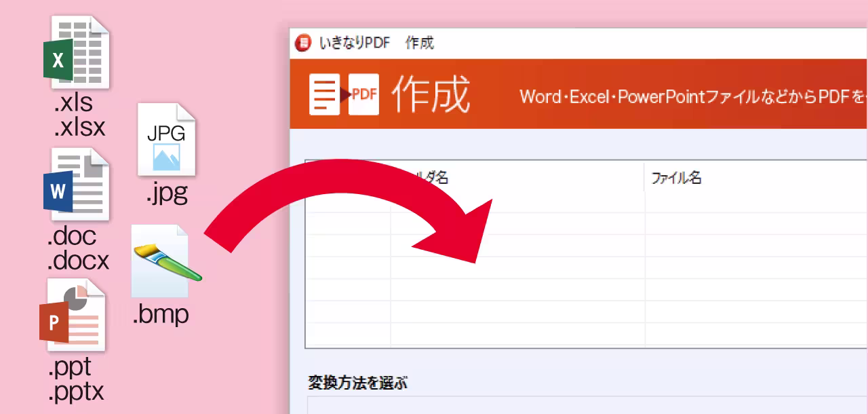The width and height of the screenshot is (868, 414).
Task: Sort files by the ファイル名 column header
Action: (x=675, y=178)
